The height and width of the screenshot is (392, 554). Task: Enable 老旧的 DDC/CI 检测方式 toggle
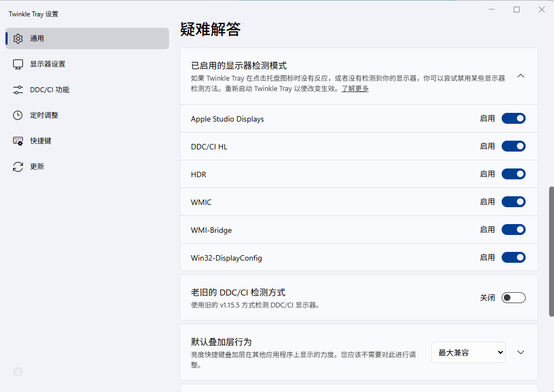513,298
